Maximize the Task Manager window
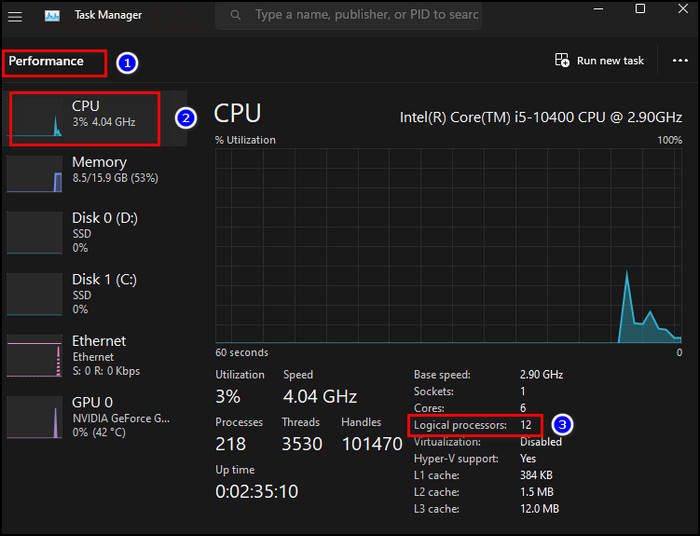The image size is (700, 536). click(640, 9)
